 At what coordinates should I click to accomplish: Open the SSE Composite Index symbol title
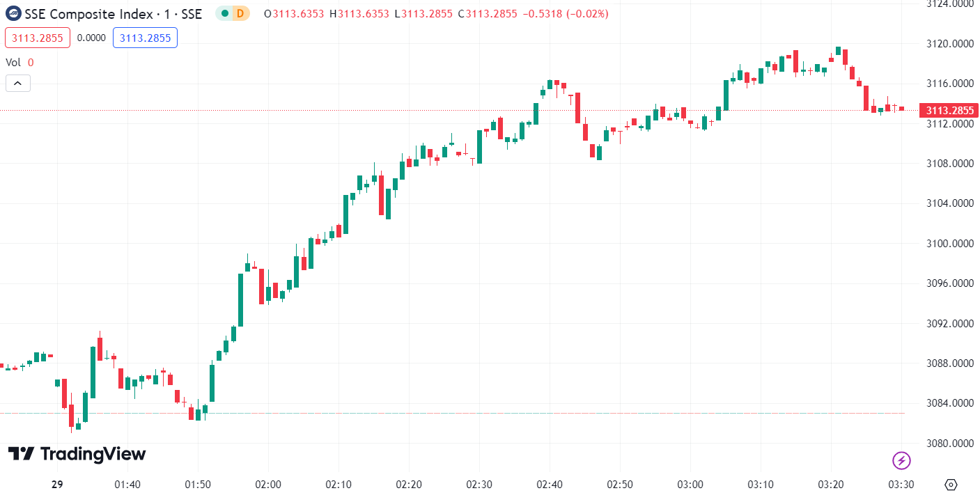coord(113,13)
